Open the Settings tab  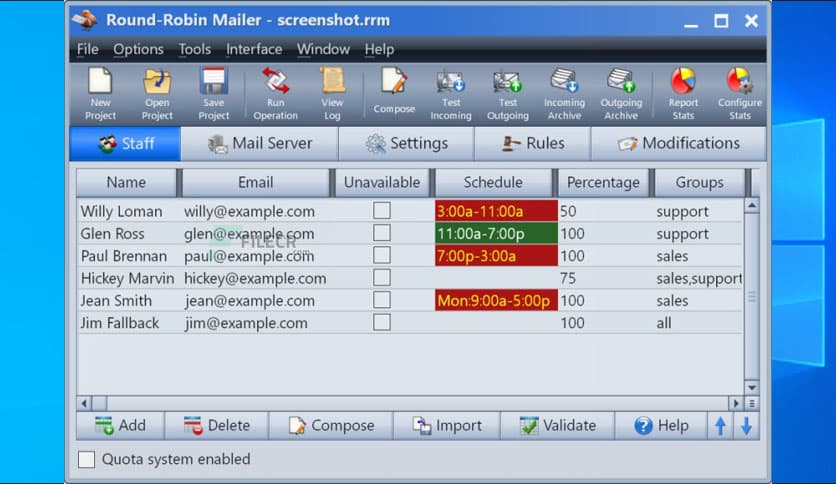(x=406, y=143)
